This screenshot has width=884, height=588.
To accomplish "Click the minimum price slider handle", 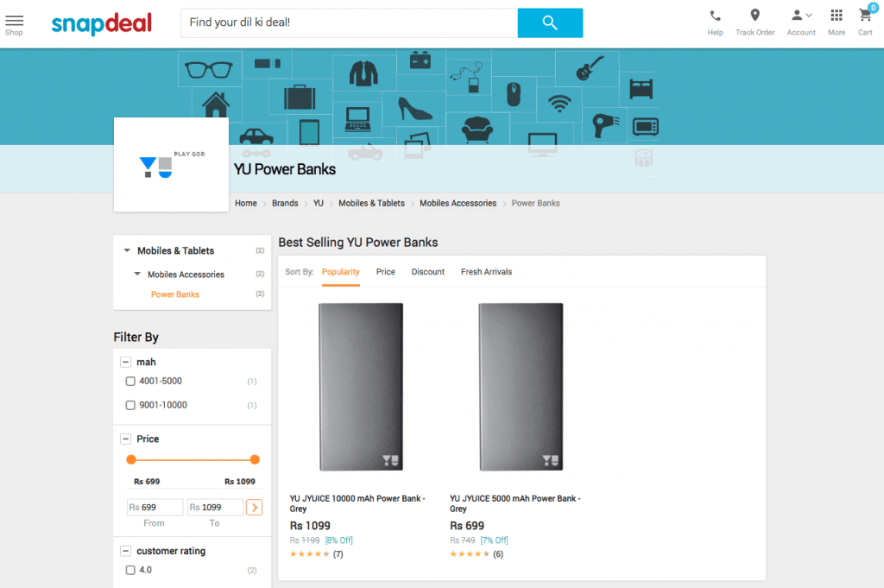I will tap(131, 459).
